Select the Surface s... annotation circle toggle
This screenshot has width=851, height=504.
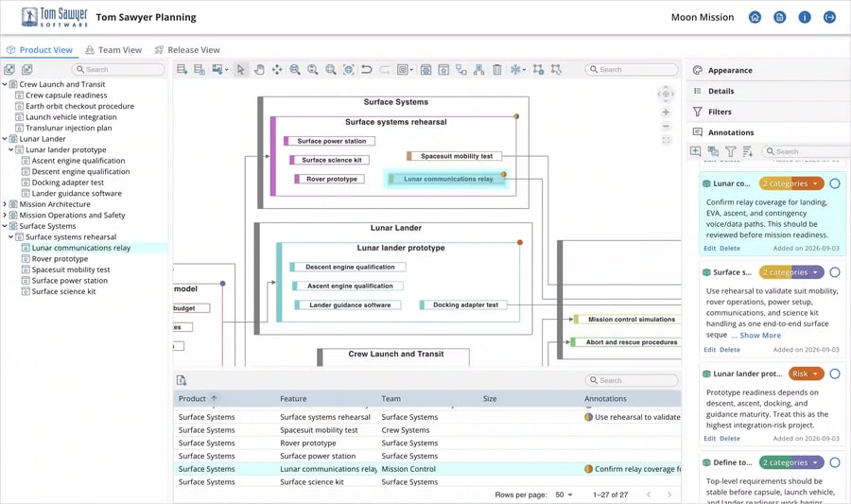835,272
